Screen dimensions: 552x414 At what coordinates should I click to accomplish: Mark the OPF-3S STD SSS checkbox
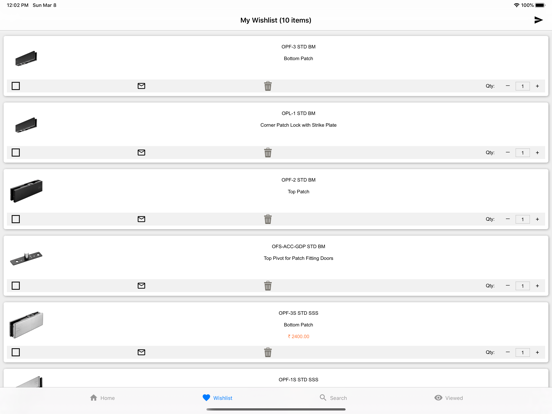tap(15, 352)
